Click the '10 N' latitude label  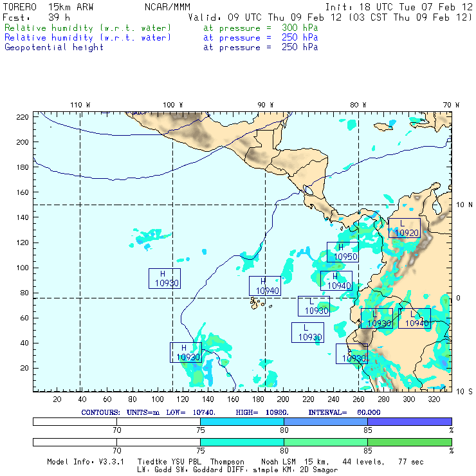(464, 205)
